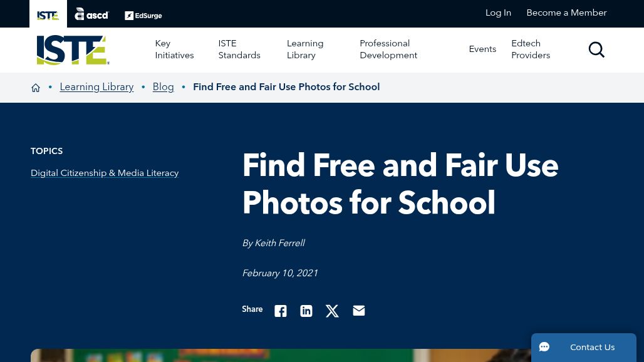Select the small ISTE tab logo

click(x=48, y=15)
